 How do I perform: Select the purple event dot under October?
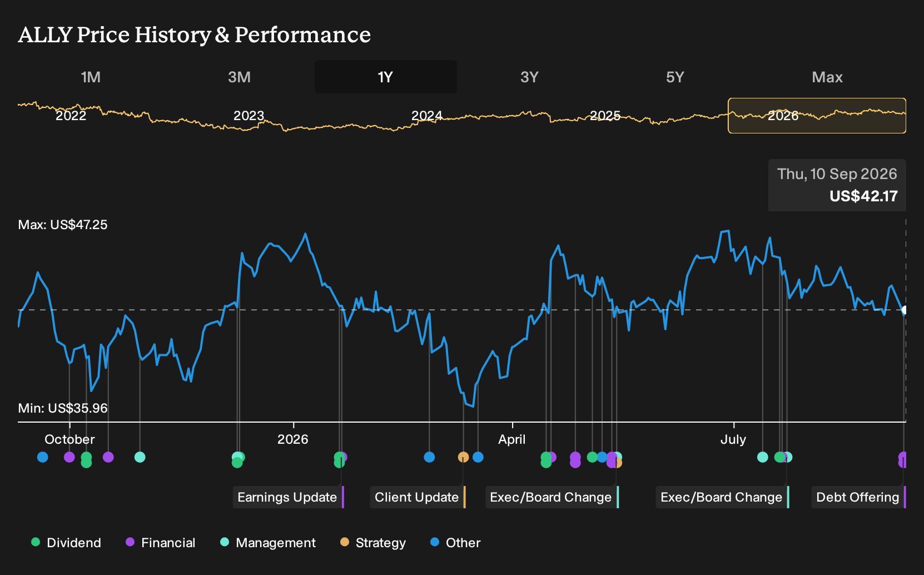point(69,457)
